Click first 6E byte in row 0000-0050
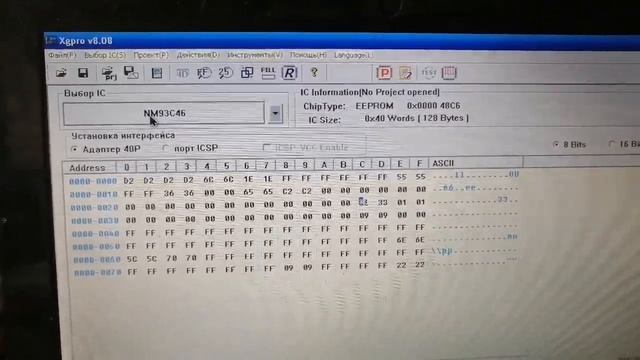This screenshot has height=360, width=640. coord(401,240)
